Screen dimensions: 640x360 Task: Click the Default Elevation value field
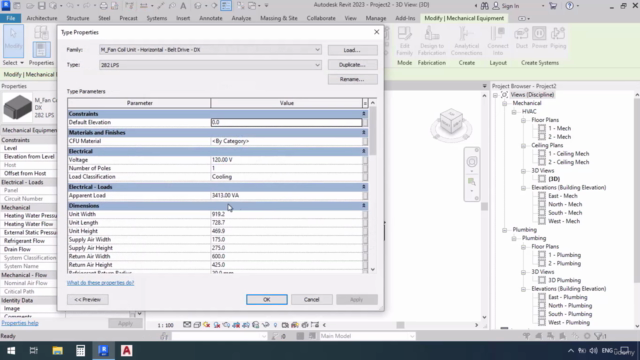click(286, 122)
